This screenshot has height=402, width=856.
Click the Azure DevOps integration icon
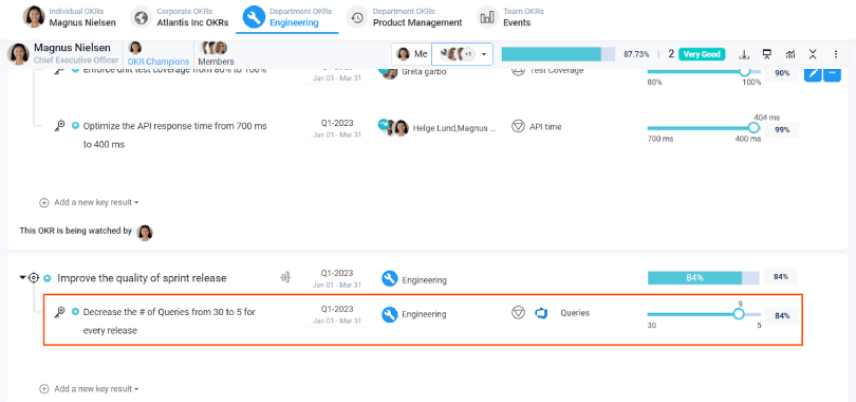click(x=541, y=314)
